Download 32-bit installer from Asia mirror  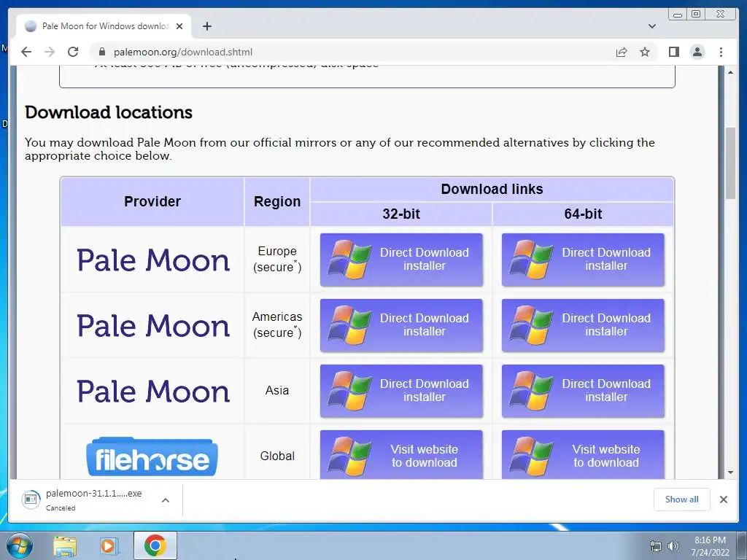pyautogui.click(x=401, y=391)
